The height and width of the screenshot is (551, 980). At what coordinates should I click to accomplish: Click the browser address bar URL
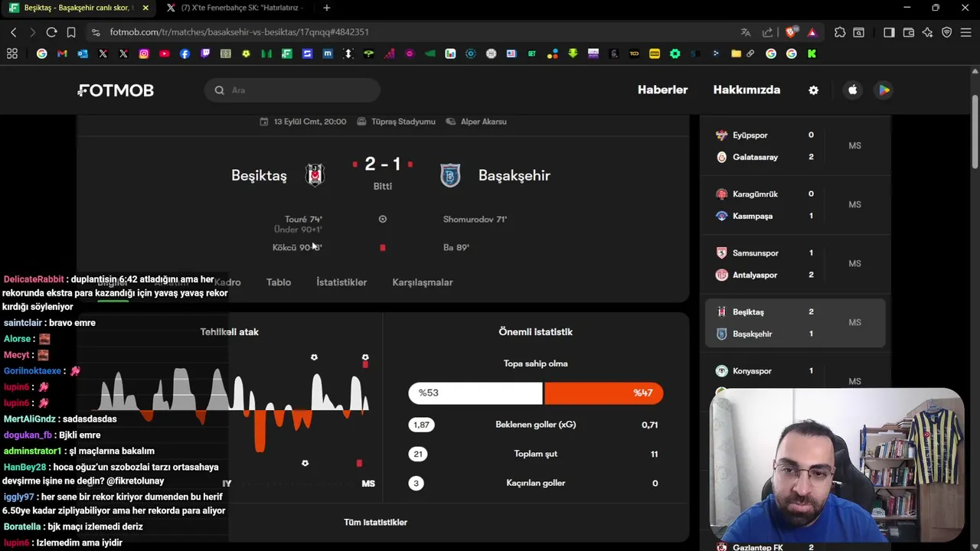[239, 32]
